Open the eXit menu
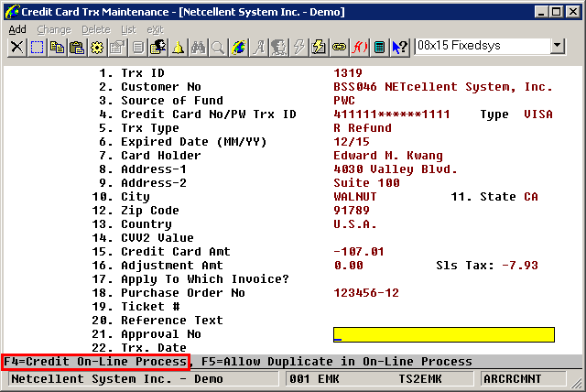The image size is (586, 392). pyautogui.click(x=155, y=29)
